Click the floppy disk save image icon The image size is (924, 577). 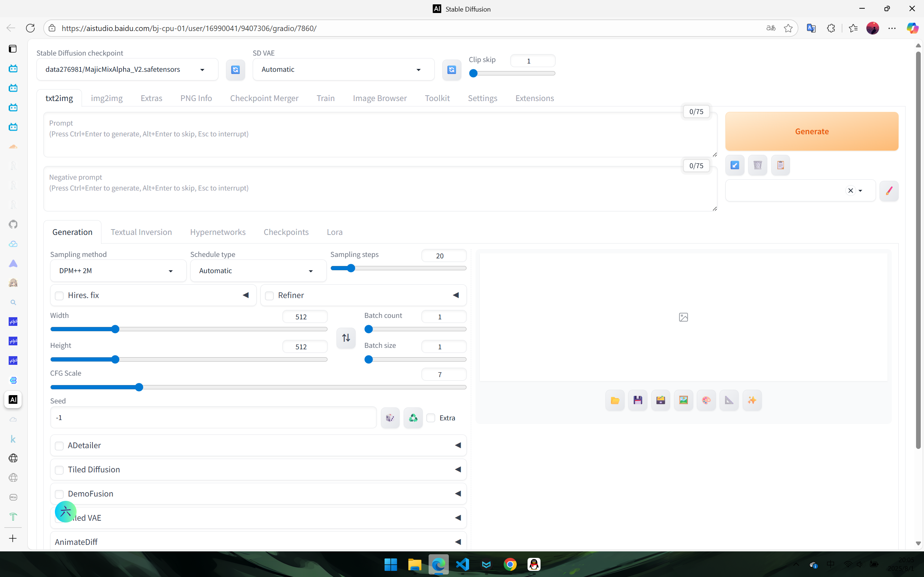point(638,400)
